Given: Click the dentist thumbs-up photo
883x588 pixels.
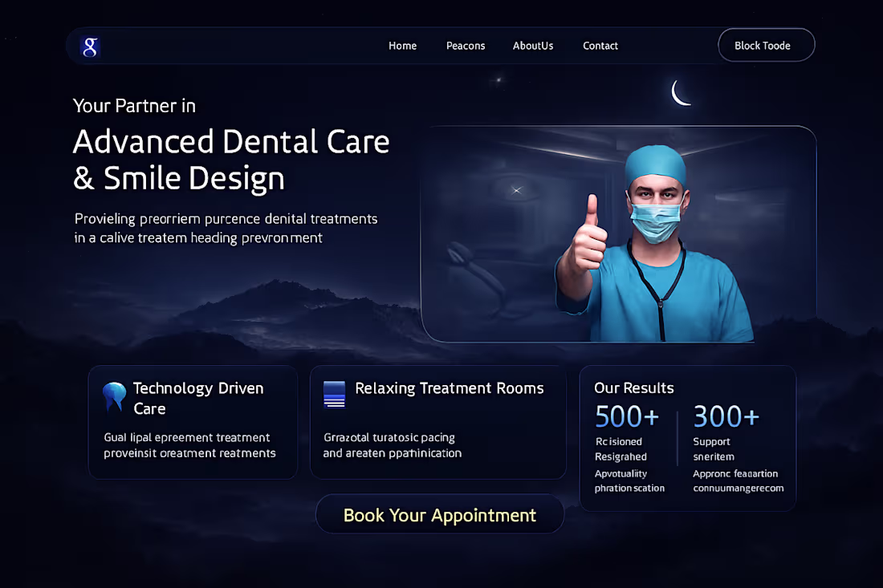Looking at the screenshot, I should pos(622,233).
